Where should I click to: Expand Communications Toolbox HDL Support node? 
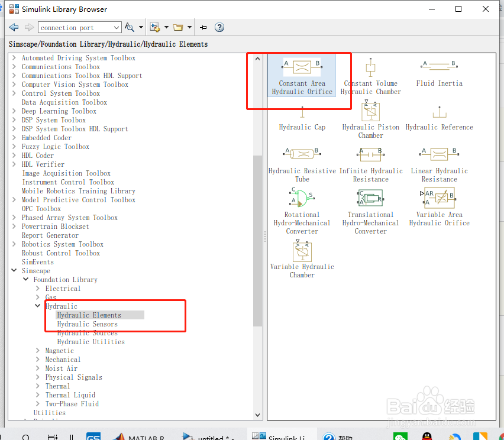14,76
